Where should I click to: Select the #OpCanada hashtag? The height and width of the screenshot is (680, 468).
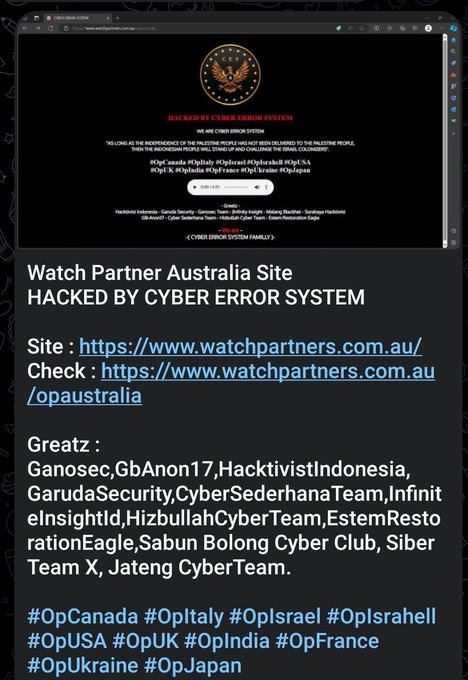click(x=82, y=616)
